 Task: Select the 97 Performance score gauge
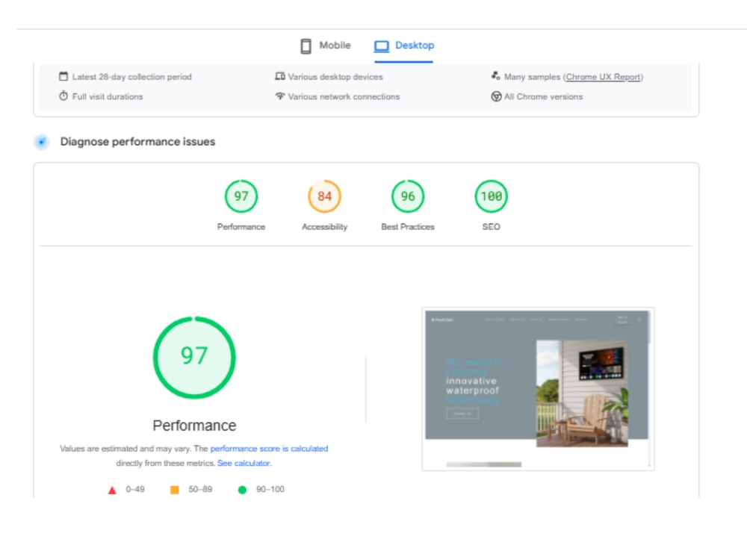[x=241, y=196]
